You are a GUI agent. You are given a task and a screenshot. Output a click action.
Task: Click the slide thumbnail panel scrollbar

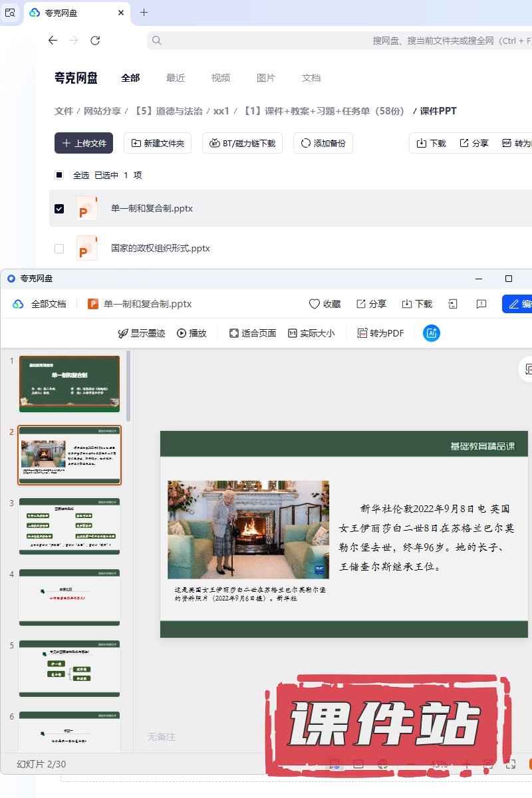tap(128, 386)
